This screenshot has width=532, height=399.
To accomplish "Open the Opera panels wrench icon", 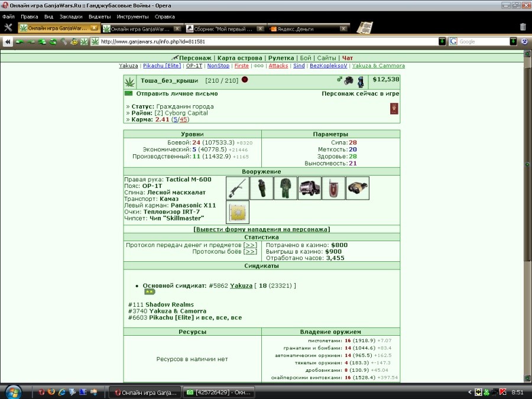I will click(8, 28).
